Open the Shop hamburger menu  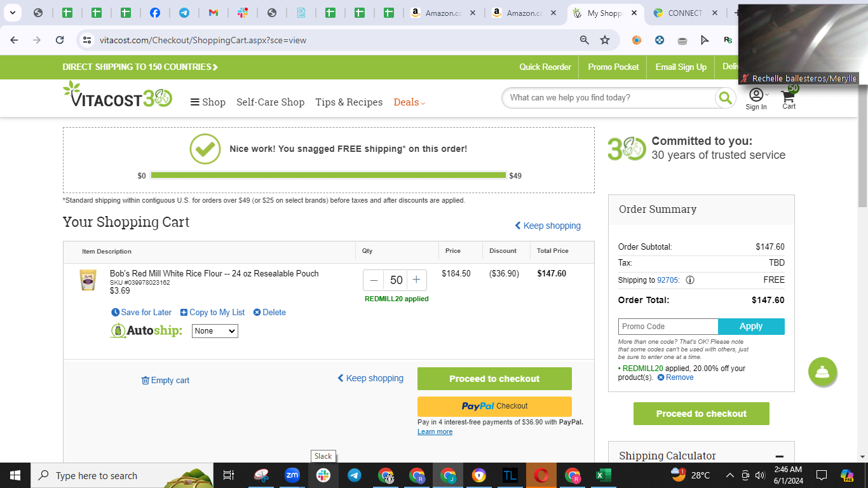coord(208,102)
